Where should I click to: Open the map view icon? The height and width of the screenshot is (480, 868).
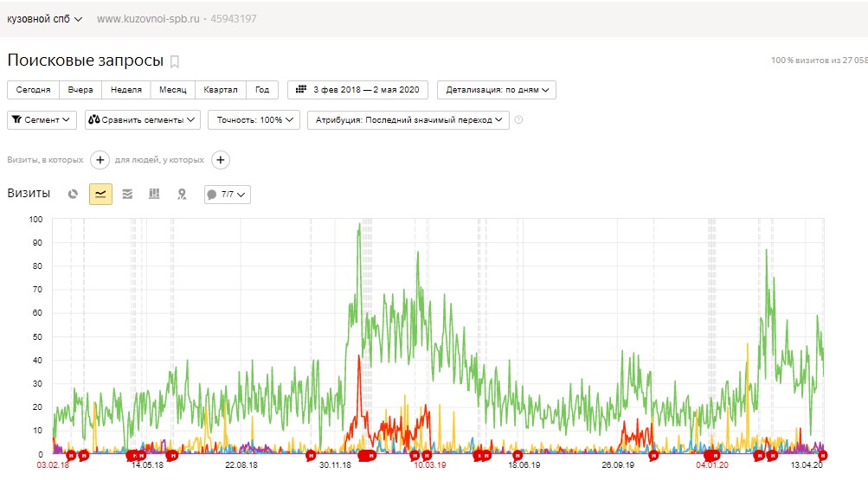tap(182, 194)
